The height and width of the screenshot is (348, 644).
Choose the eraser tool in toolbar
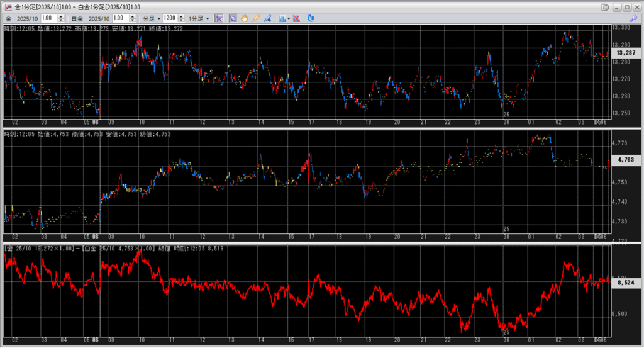click(267, 18)
